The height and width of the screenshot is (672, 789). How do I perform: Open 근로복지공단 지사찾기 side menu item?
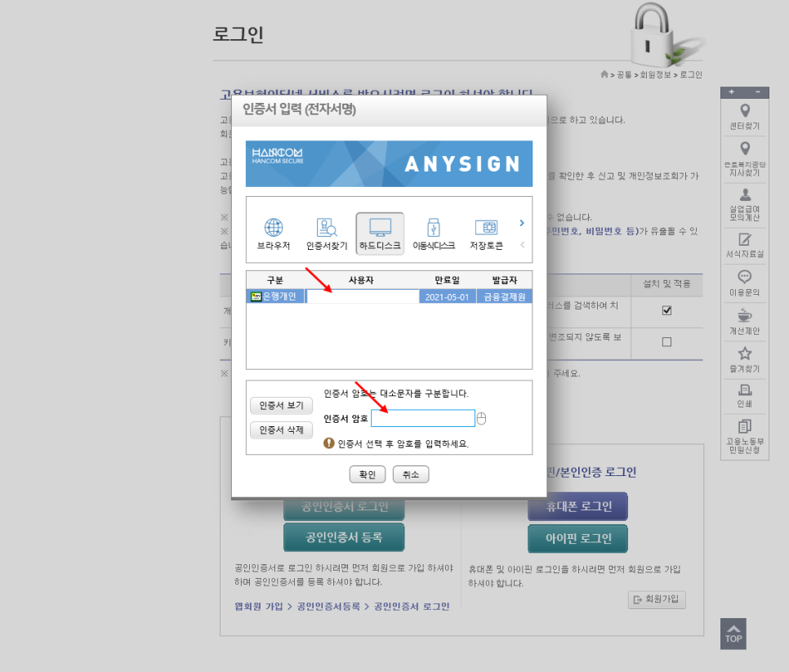[x=745, y=159]
